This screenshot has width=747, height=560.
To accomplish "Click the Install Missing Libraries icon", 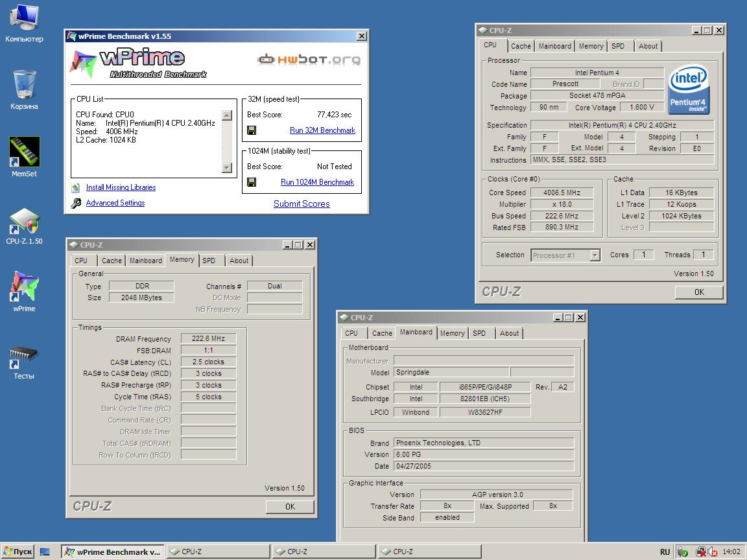I will pos(76,187).
